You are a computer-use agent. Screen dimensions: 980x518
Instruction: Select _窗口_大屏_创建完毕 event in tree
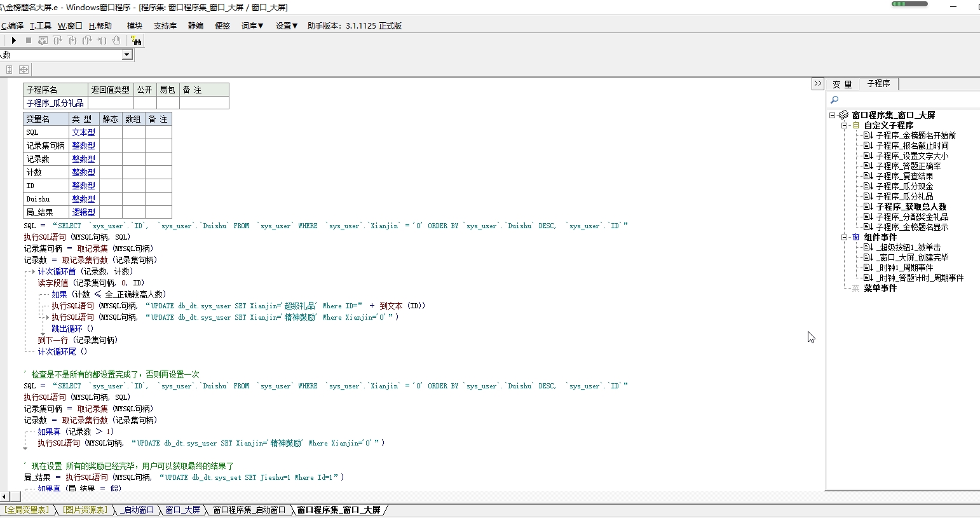tap(912, 257)
